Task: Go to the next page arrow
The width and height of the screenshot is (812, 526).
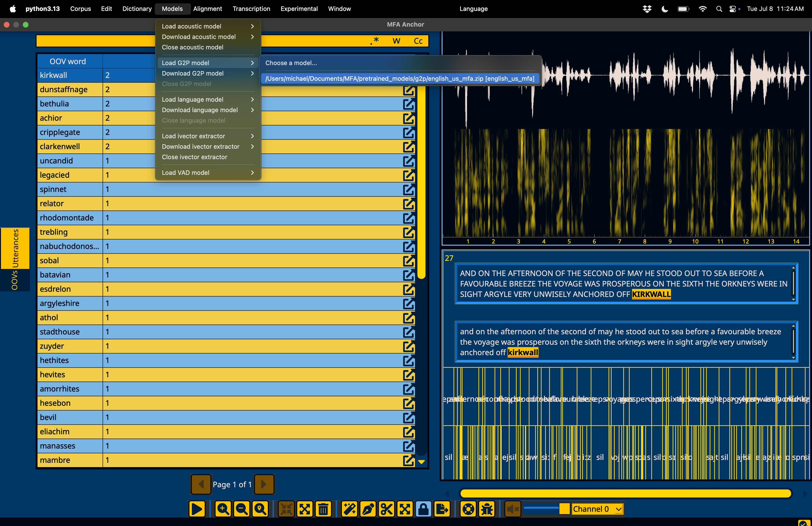Action: [264, 484]
